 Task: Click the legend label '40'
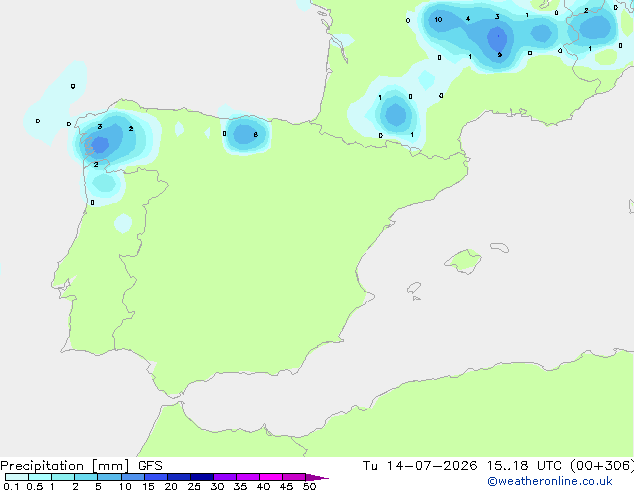pos(263,486)
